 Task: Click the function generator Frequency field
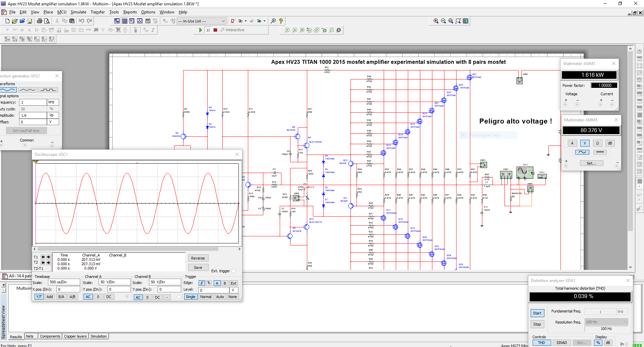(33, 102)
